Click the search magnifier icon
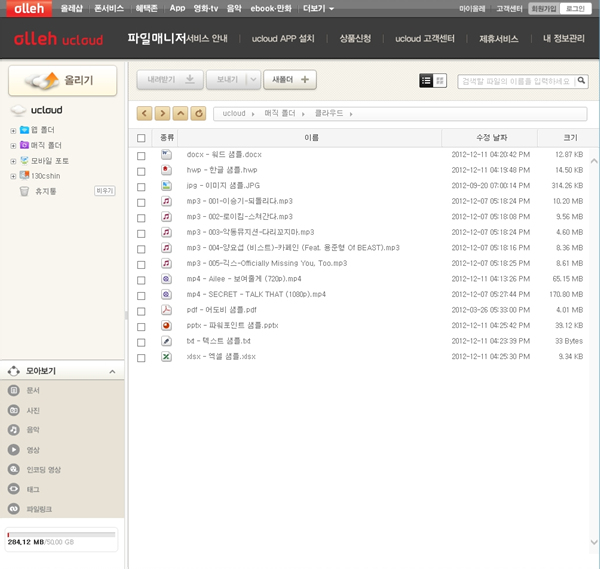The image size is (600, 569). tap(581, 81)
